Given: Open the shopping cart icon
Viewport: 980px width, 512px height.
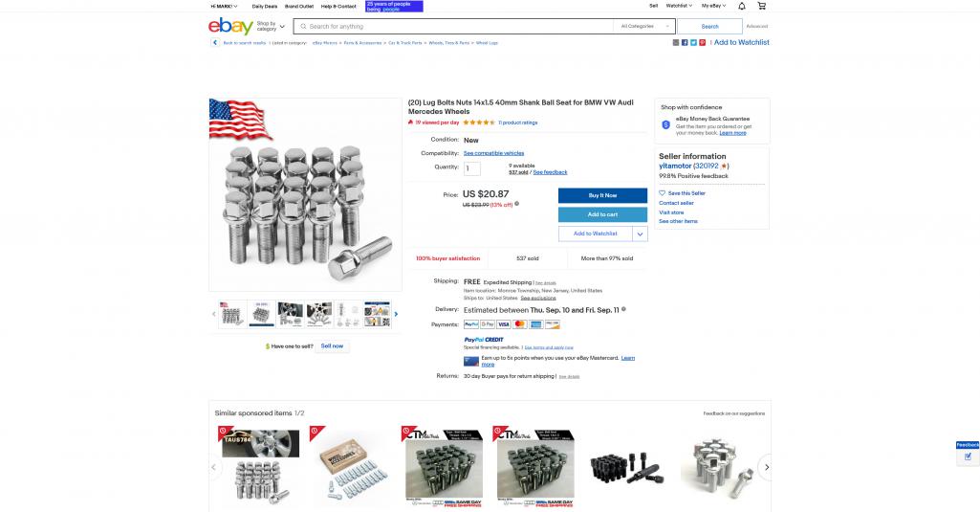Looking at the screenshot, I should click(x=761, y=6).
